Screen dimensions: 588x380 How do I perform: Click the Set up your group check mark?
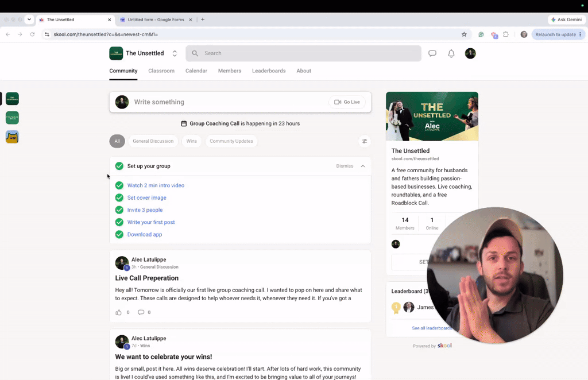(x=119, y=166)
